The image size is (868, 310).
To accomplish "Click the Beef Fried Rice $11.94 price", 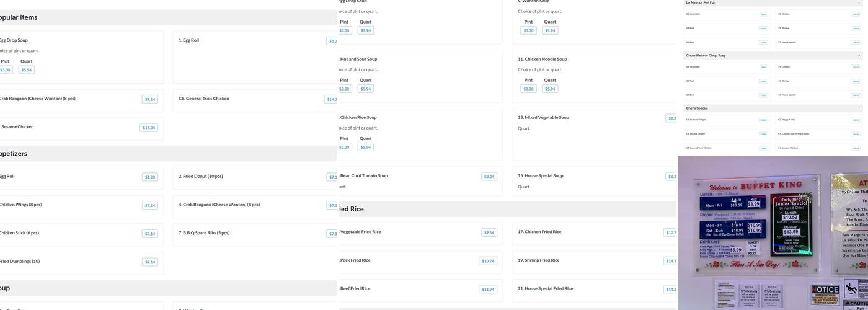I will 489,290.
